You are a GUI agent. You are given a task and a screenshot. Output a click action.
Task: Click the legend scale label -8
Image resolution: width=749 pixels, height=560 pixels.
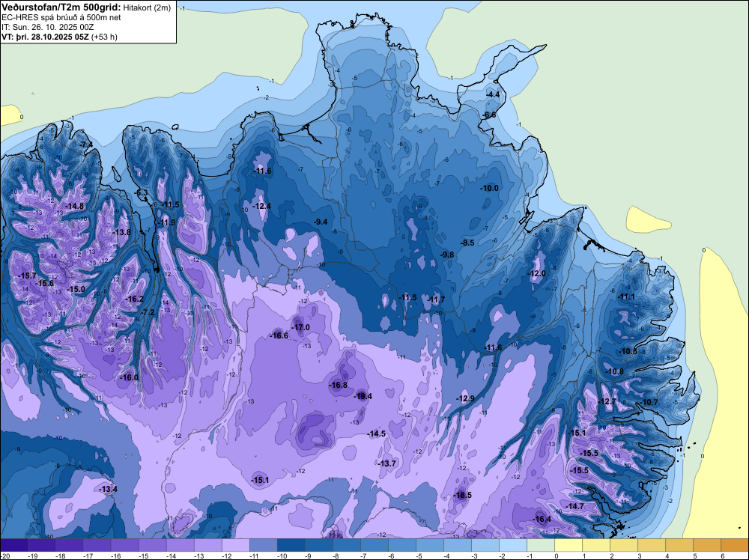coord(337,556)
